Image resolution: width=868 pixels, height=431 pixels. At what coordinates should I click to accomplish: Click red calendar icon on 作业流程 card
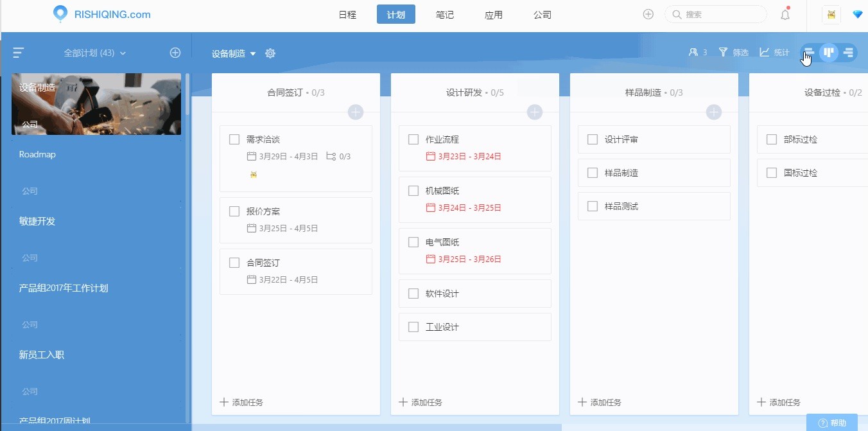pos(431,156)
